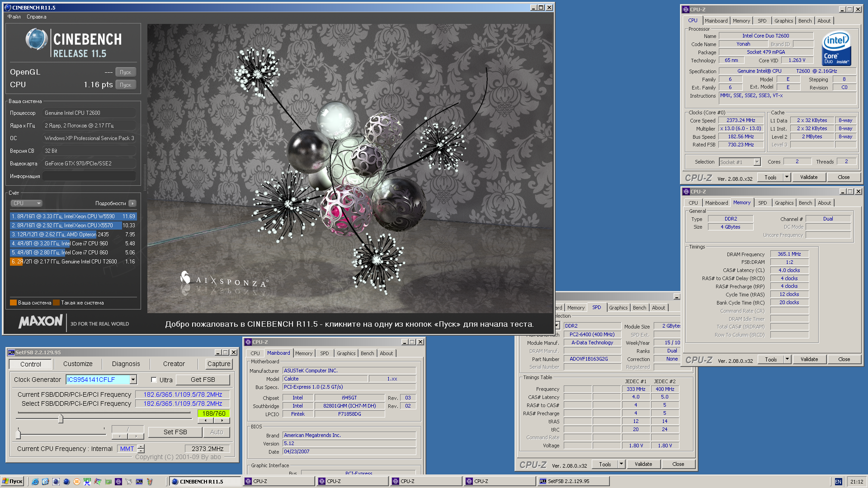Click Validate in CPU-Z CPU window
The height and width of the screenshot is (488, 868).
[x=809, y=177]
